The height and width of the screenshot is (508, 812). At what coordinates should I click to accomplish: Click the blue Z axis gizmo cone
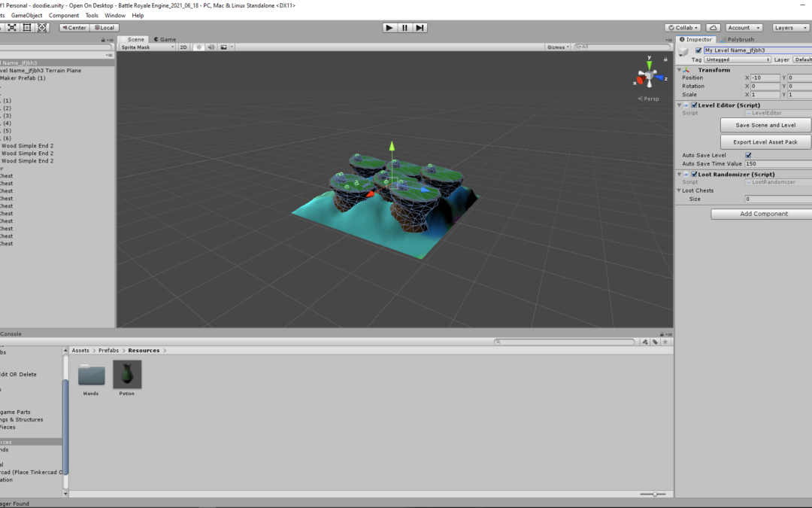pos(659,78)
